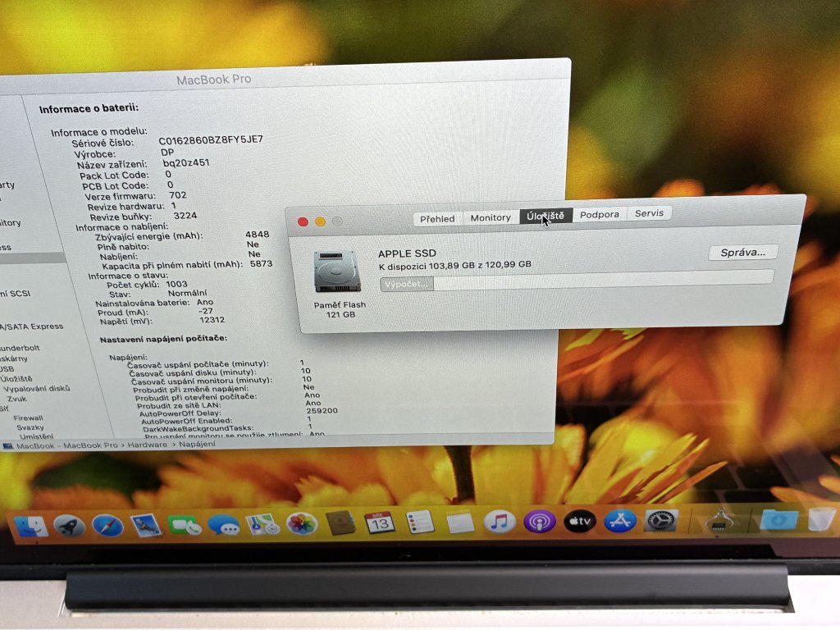Screen dimensions: 840x630
Task: Close the About This Mac window
Action: (x=303, y=221)
